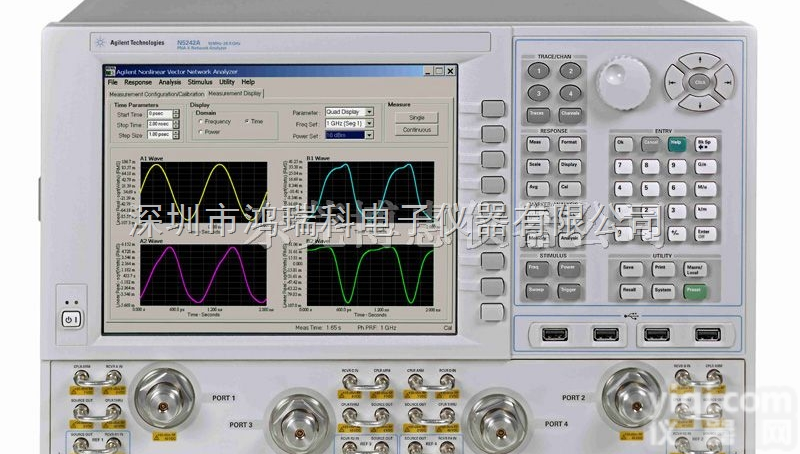Click the Avg response hardkey
The height and width of the screenshot is (454, 800).
click(x=538, y=189)
